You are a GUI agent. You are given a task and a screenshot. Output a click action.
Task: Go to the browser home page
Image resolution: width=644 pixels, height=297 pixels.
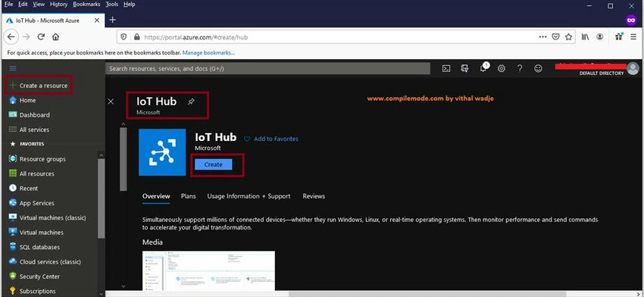tap(55, 37)
